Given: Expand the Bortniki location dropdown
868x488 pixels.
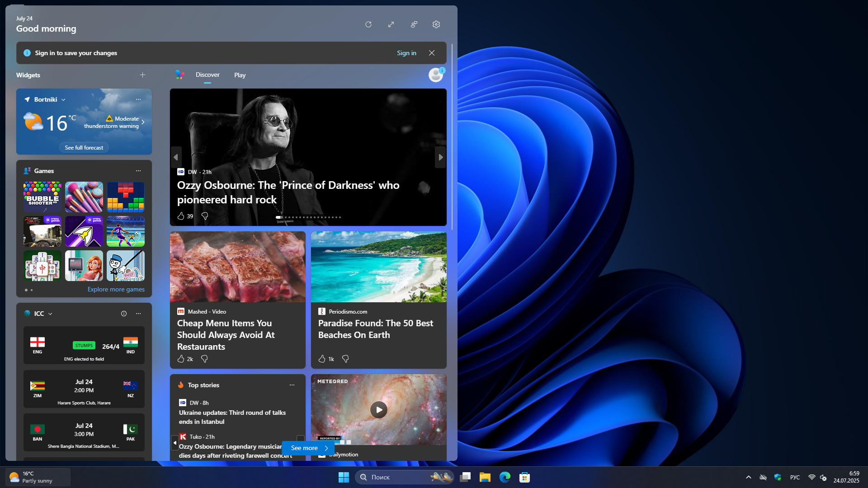Looking at the screenshot, I should coord(63,100).
